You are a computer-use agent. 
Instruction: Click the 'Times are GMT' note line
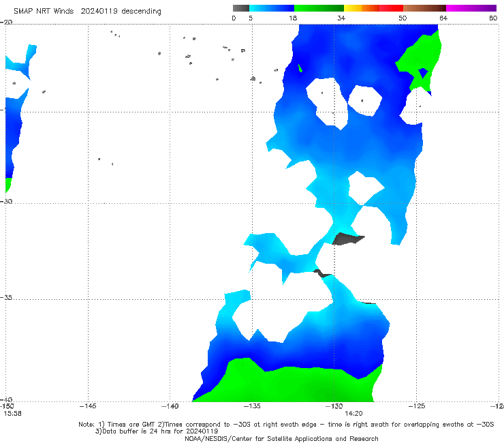[286, 425]
